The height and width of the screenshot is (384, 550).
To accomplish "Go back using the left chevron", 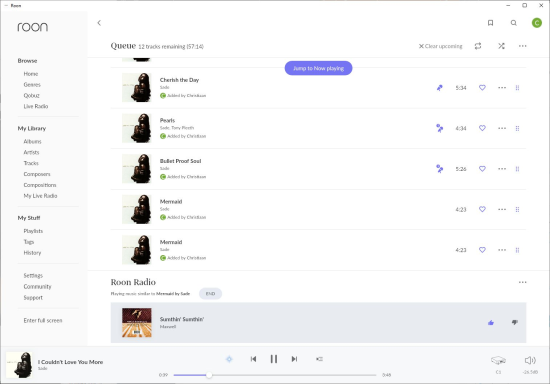I will tap(99, 23).
